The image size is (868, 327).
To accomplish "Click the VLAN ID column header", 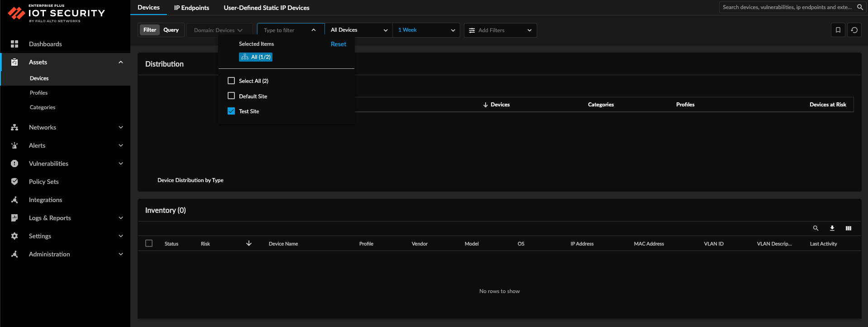I will (x=714, y=244).
